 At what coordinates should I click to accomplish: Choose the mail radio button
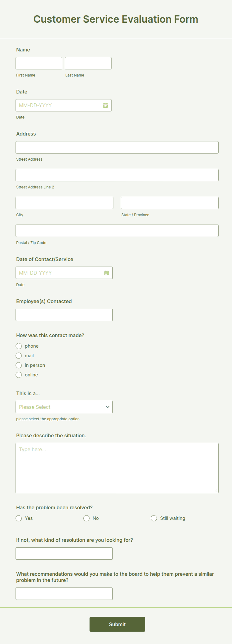(x=19, y=356)
